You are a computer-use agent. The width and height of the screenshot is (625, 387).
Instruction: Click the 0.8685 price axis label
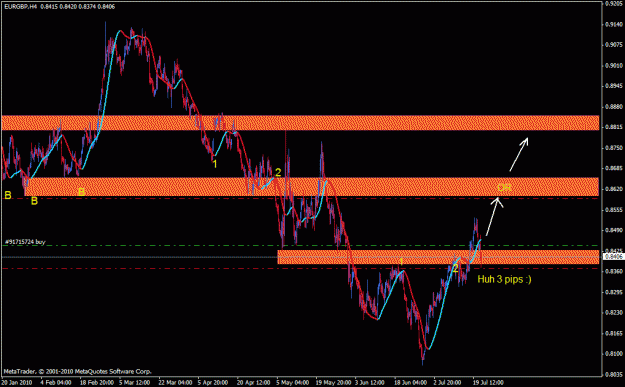[x=614, y=168]
